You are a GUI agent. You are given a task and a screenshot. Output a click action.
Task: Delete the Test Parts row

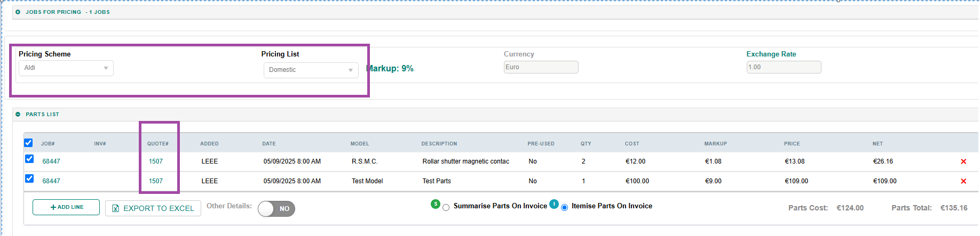point(963,181)
